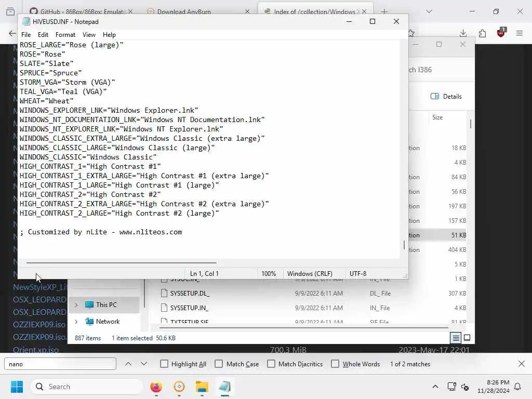Enable Match Diacritics in find bar
Image resolution: width=532 pixels, height=399 pixels.
point(271,364)
